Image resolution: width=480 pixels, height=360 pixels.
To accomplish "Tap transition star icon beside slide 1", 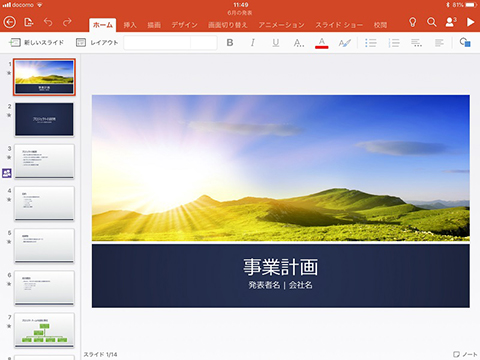I will tap(9, 73).
